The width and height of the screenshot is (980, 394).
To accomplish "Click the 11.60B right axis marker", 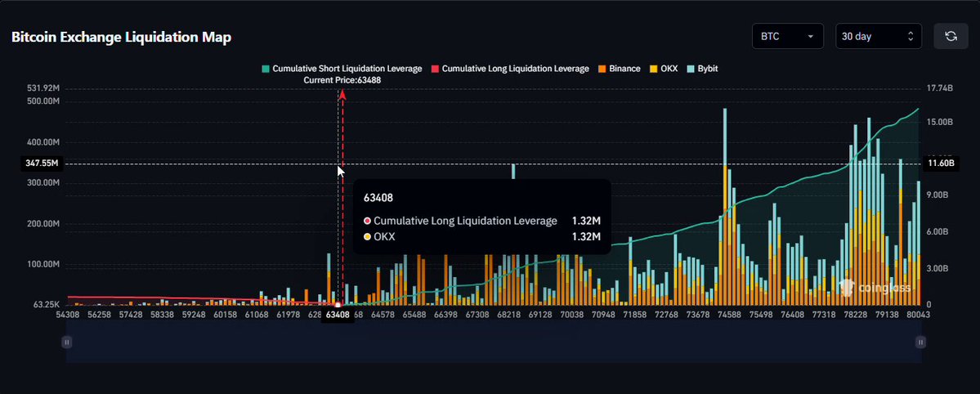I will pos(942,163).
